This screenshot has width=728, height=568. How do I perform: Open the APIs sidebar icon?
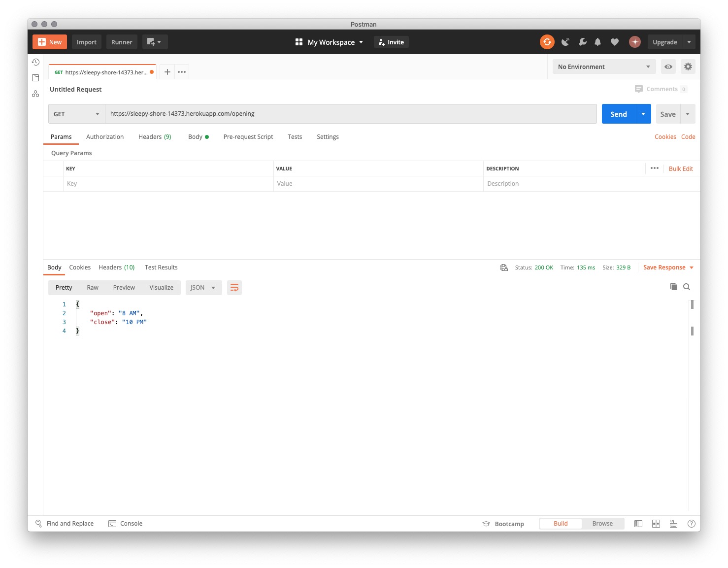tap(35, 94)
